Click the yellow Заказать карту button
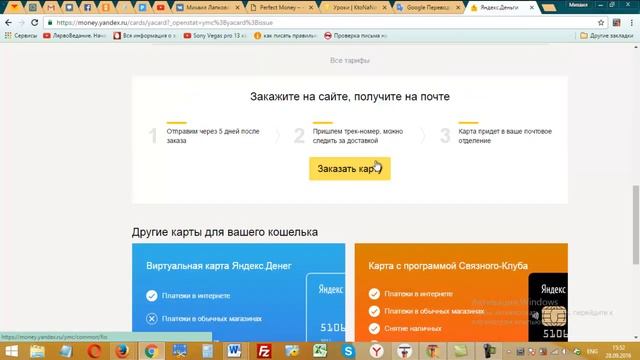The height and width of the screenshot is (360, 640). click(349, 169)
